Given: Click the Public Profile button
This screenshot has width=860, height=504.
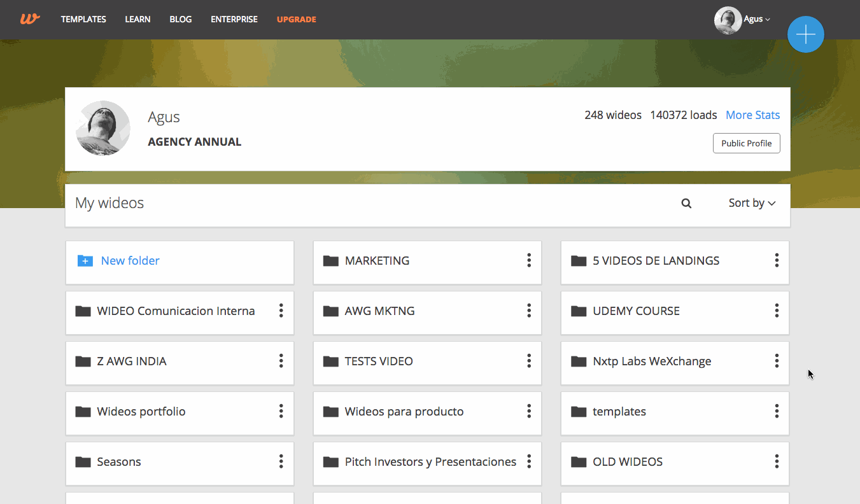Looking at the screenshot, I should [x=746, y=143].
